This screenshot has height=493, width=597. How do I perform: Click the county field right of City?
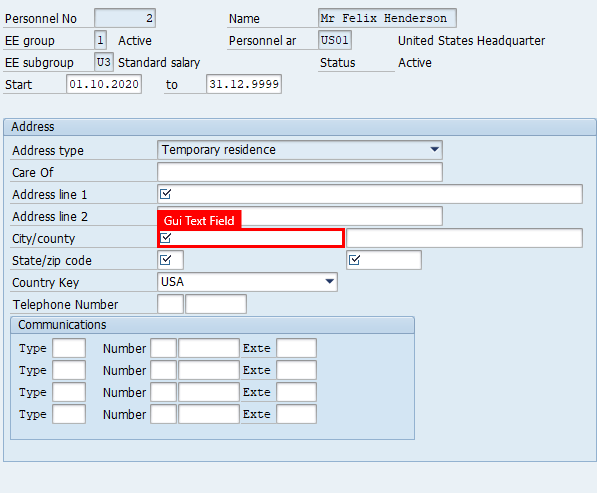[x=464, y=238]
